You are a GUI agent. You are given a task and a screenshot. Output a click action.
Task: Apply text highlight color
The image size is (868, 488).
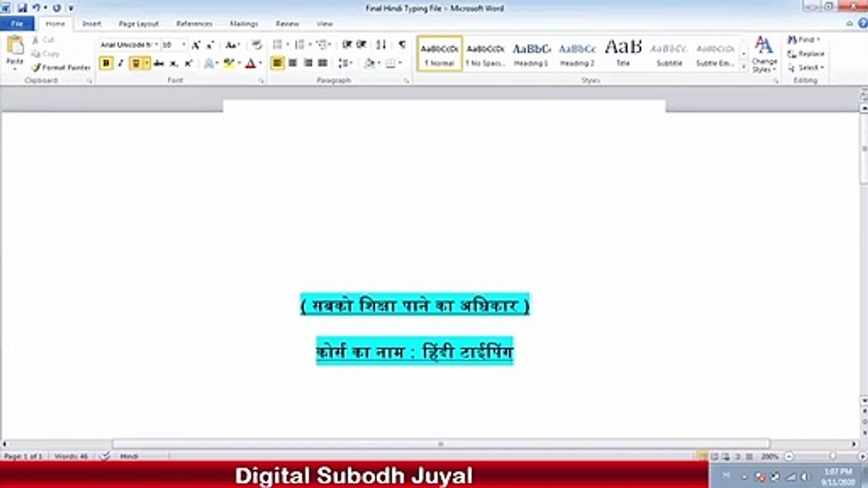229,63
